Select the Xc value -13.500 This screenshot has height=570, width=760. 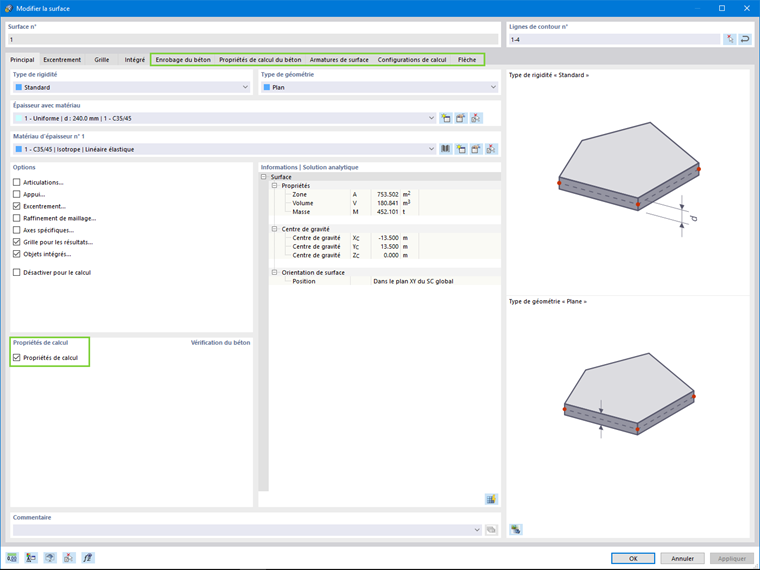tap(389, 238)
